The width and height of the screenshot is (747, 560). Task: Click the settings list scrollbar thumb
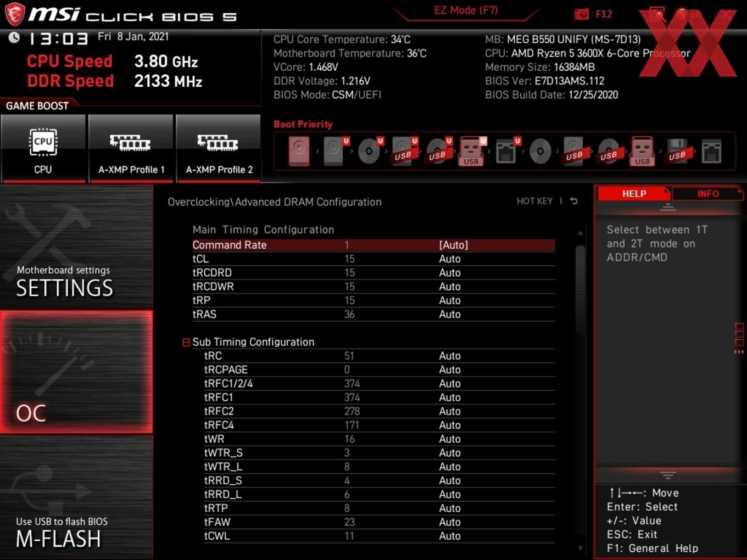[580, 289]
